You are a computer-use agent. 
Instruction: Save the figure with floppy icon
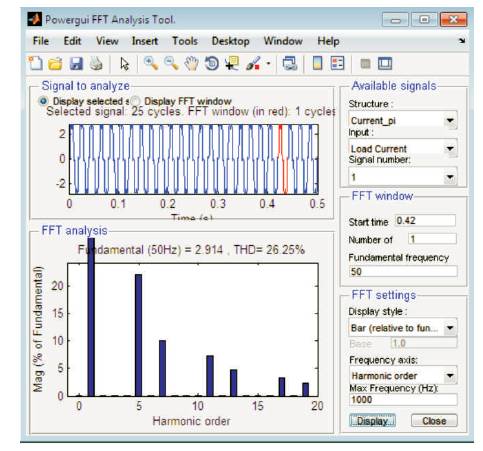76,63
